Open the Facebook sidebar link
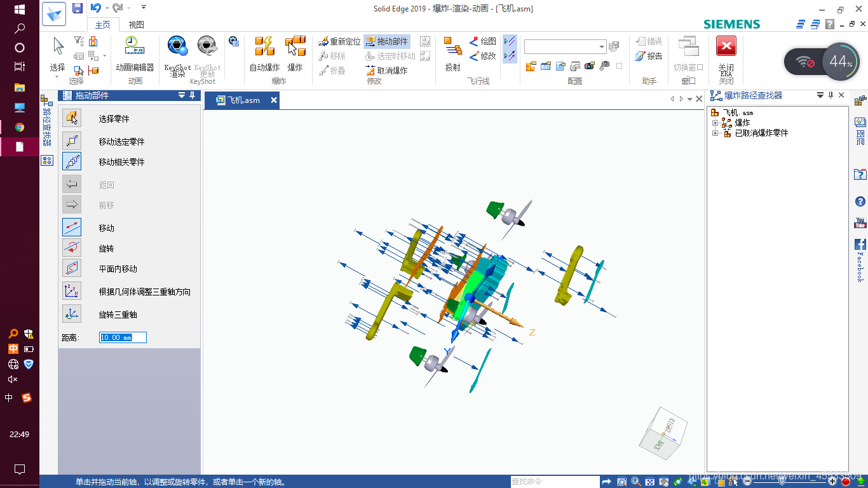The height and width of the screenshot is (488, 868). pos(860,260)
